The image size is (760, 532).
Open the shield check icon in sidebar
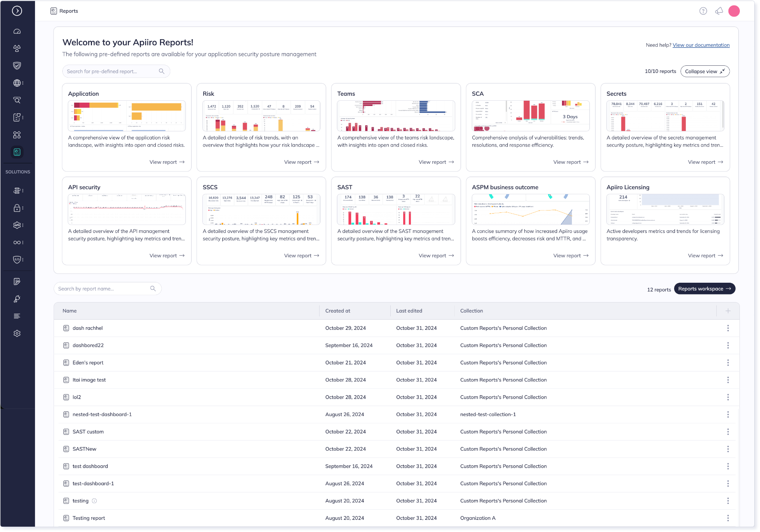tap(17, 66)
